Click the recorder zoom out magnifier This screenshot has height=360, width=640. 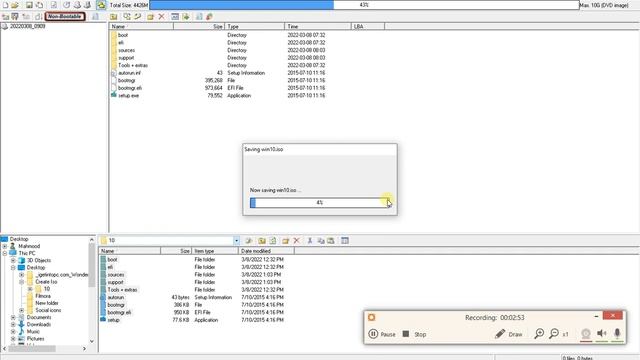[554, 333]
